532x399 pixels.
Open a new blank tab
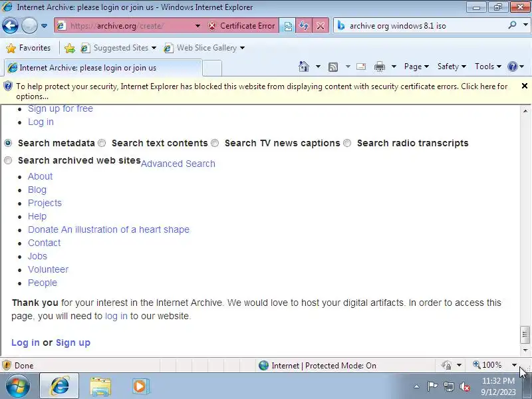(212, 68)
